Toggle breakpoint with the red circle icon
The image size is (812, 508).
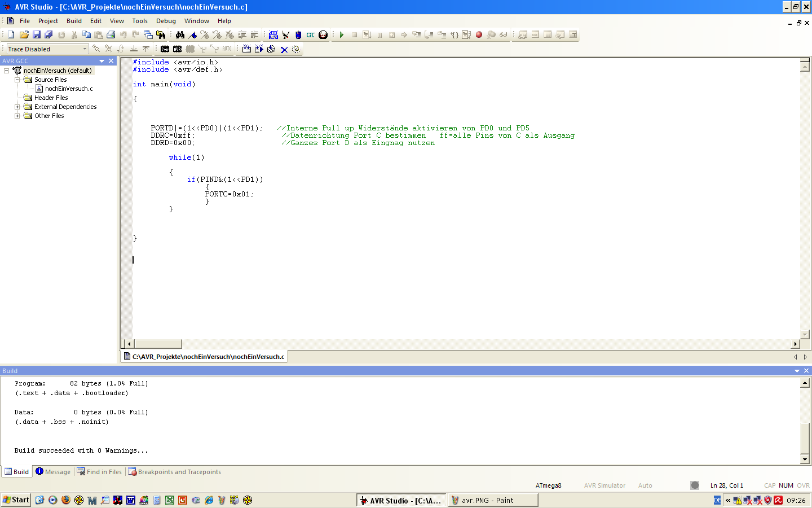click(479, 35)
